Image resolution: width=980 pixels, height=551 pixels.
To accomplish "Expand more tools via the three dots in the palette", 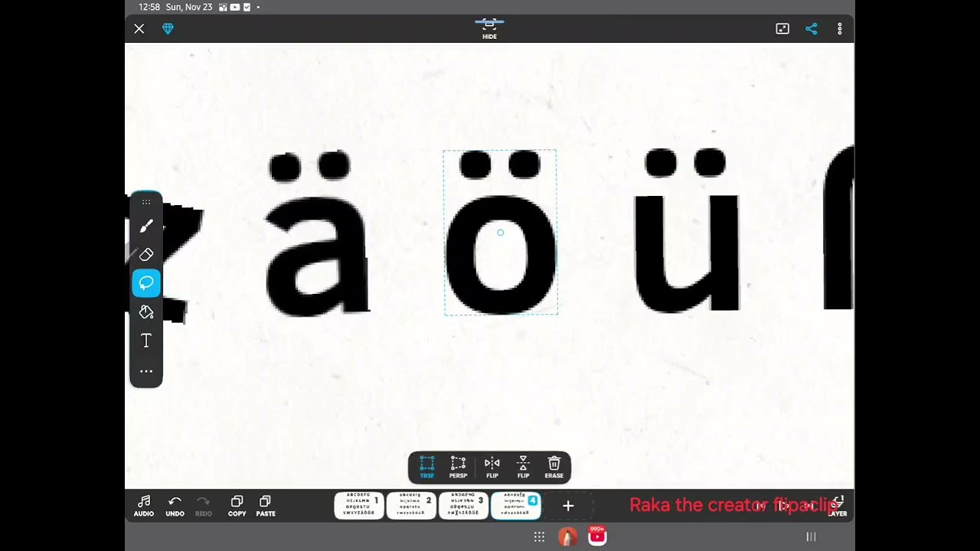I will [x=146, y=371].
